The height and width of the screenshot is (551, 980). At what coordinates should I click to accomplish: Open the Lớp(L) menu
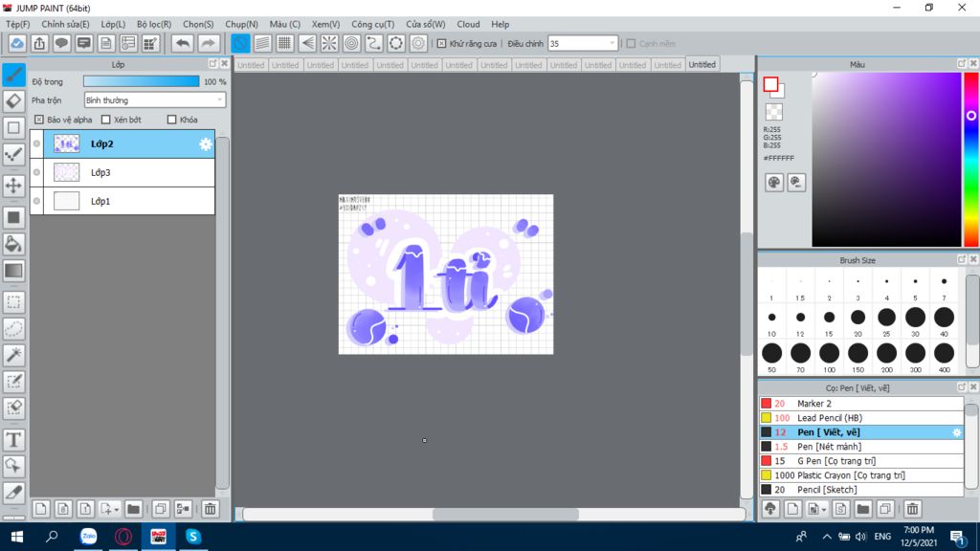click(x=113, y=24)
